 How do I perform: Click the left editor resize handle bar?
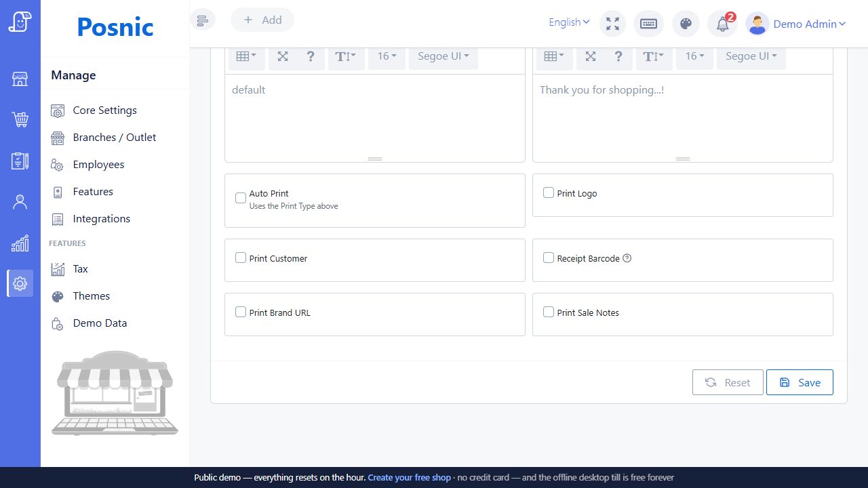pyautogui.click(x=375, y=159)
